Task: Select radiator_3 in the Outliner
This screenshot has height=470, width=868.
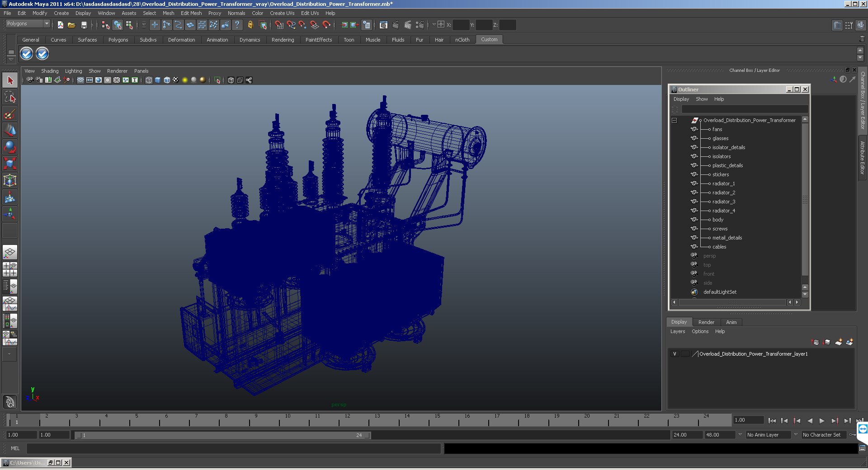Action: click(723, 202)
